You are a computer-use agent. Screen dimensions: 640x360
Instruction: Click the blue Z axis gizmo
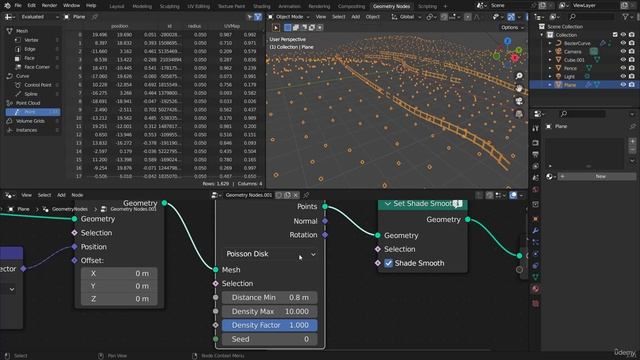click(507, 41)
